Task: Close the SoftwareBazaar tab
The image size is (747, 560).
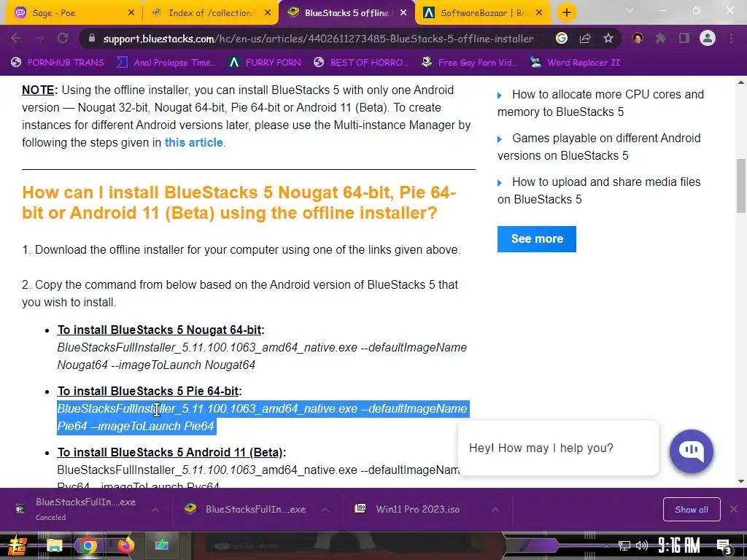Action: pos(539,13)
